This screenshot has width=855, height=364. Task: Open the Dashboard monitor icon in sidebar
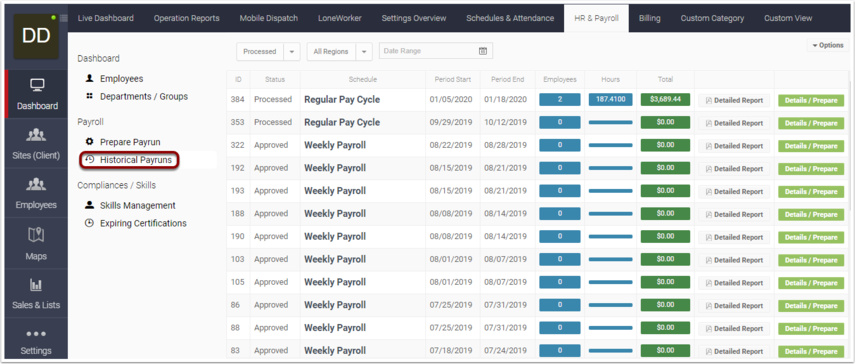tap(37, 85)
